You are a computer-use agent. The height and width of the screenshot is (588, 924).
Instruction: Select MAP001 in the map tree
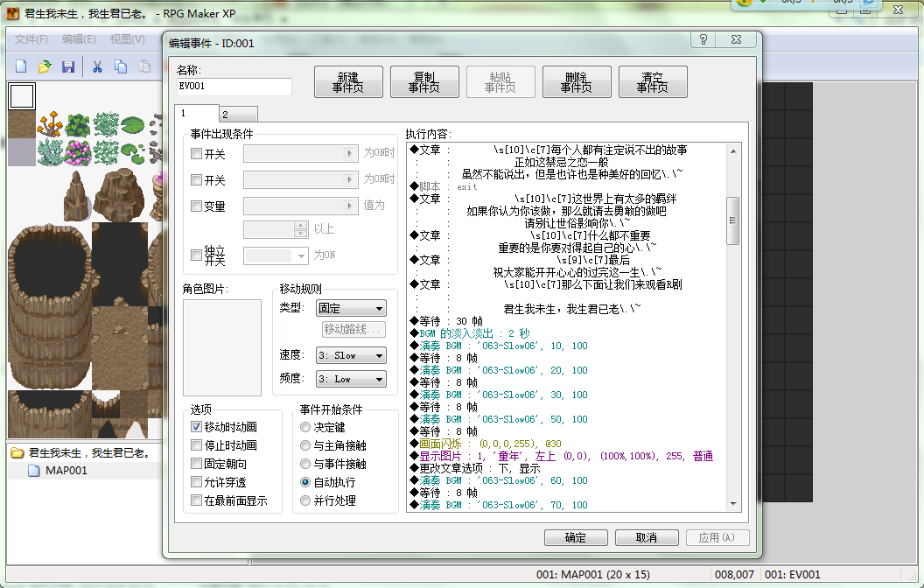[x=66, y=471]
